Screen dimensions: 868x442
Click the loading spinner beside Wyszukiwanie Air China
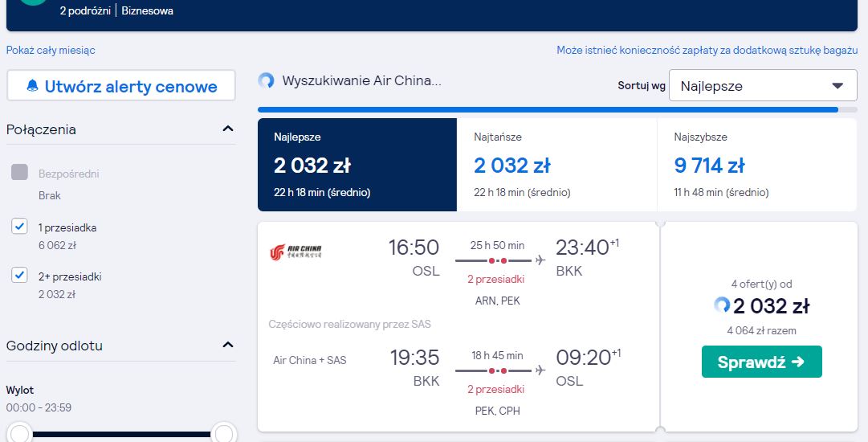(267, 81)
